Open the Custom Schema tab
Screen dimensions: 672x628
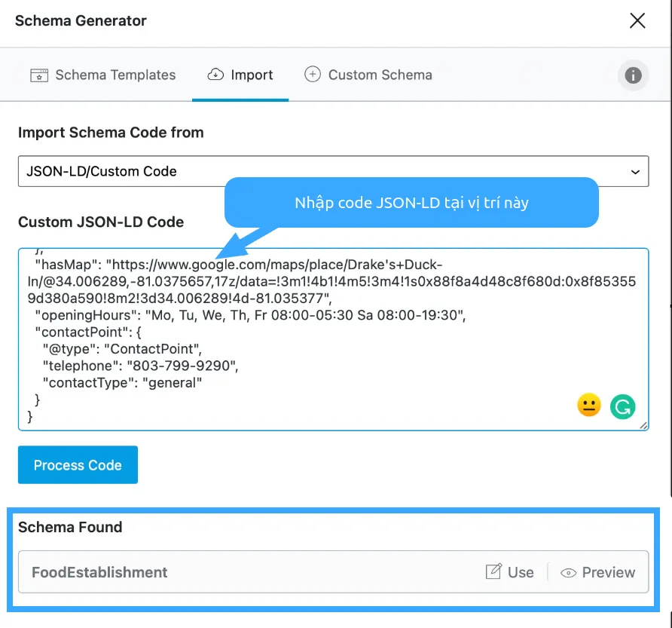click(x=368, y=75)
